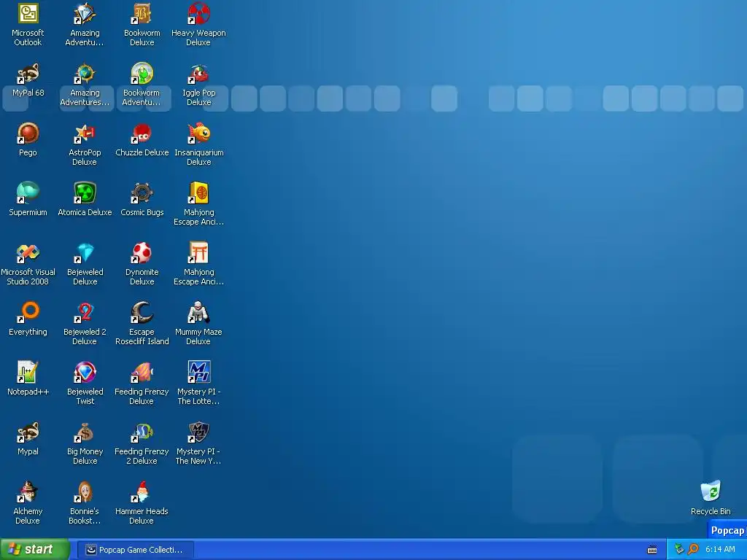
Task: Click the orange Everything search tray icon
Action: click(x=693, y=550)
